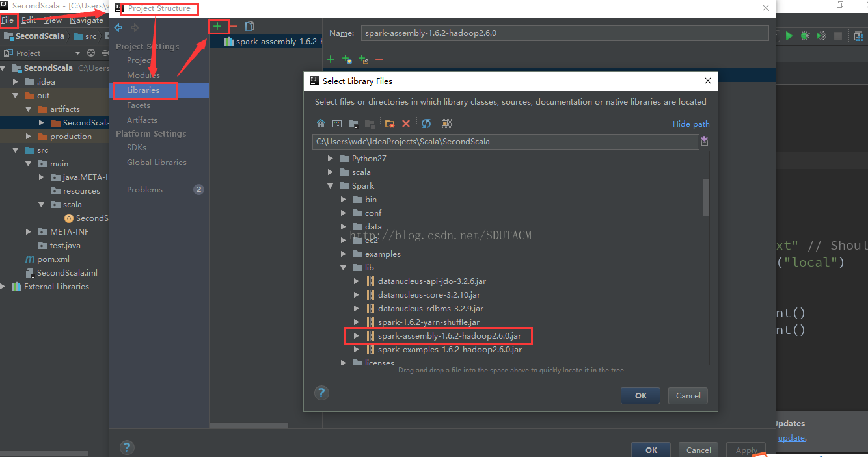Click file chooser vertical scrollbar
Image resolution: width=868 pixels, height=457 pixels.
coord(706,197)
